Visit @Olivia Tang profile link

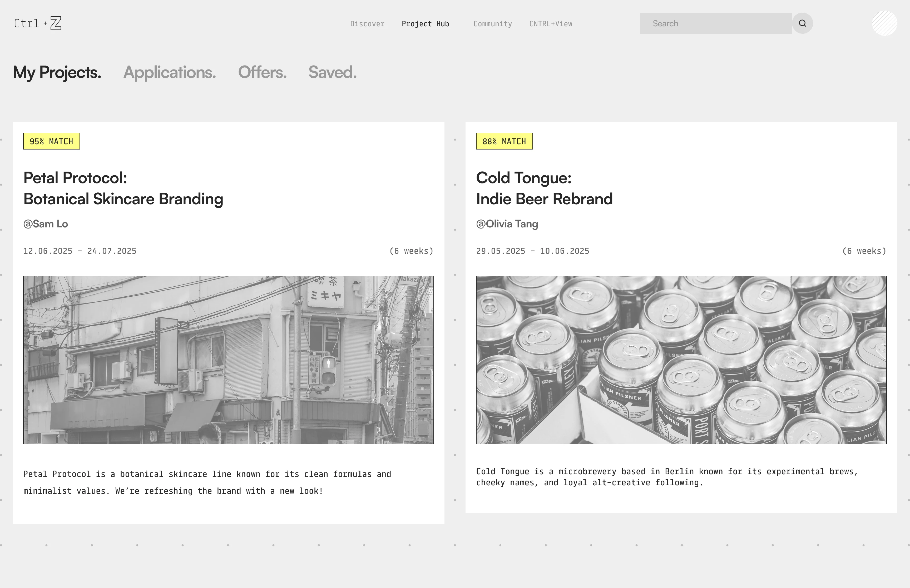coord(507,224)
